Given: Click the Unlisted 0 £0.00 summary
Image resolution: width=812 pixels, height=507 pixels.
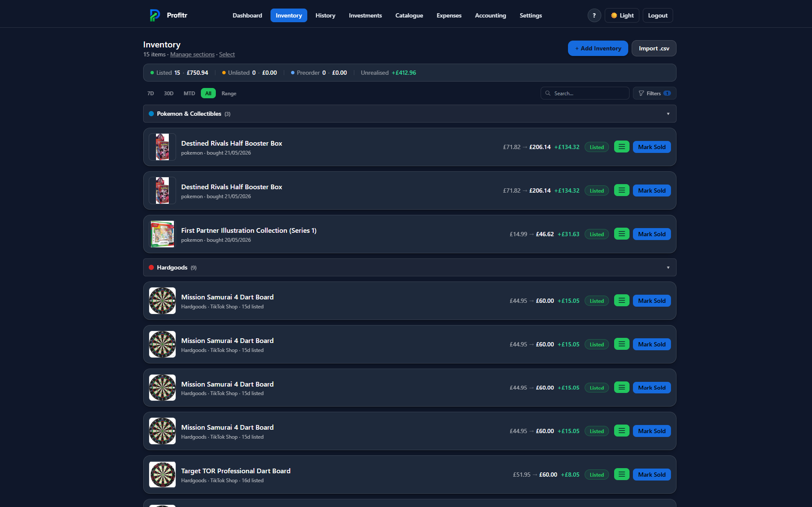Looking at the screenshot, I should click(x=250, y=73).
